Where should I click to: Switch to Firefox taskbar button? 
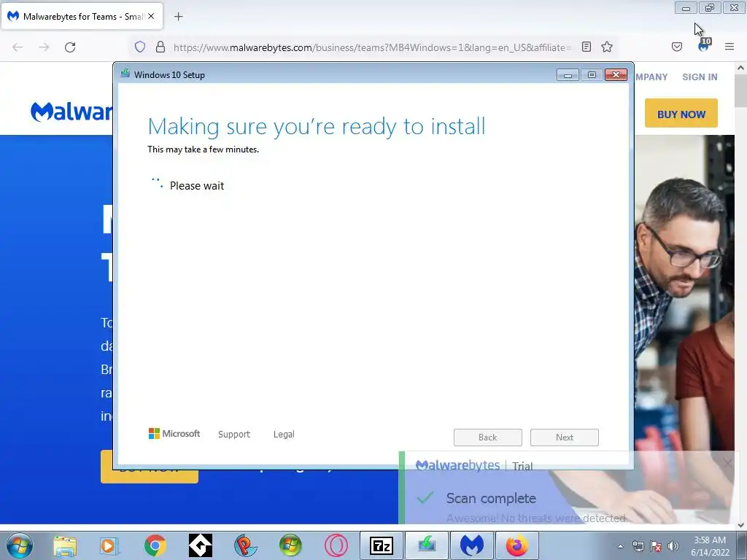click(x=517, y=545)
